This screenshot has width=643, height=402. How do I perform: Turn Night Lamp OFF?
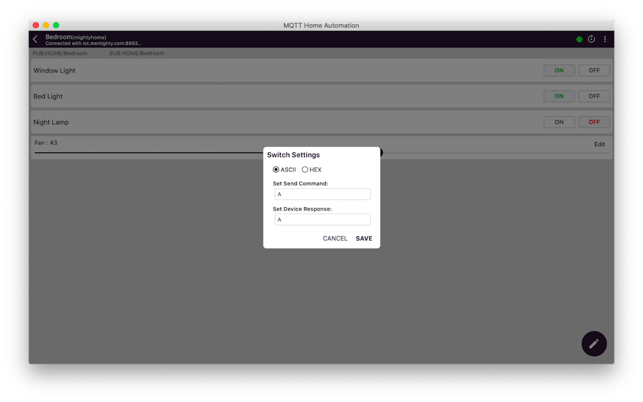594,122
